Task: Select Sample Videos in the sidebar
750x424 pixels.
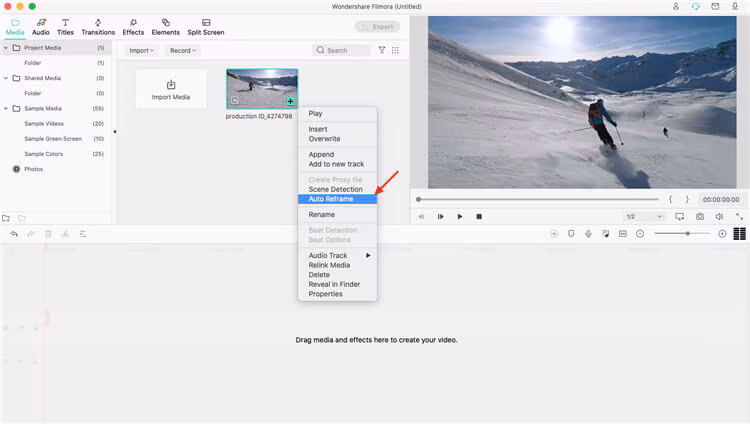Action: coord(44,123)
